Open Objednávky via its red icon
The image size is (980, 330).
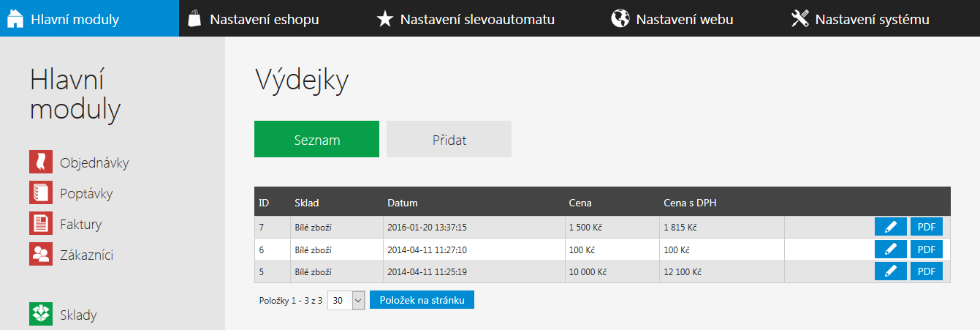point(41,162)
